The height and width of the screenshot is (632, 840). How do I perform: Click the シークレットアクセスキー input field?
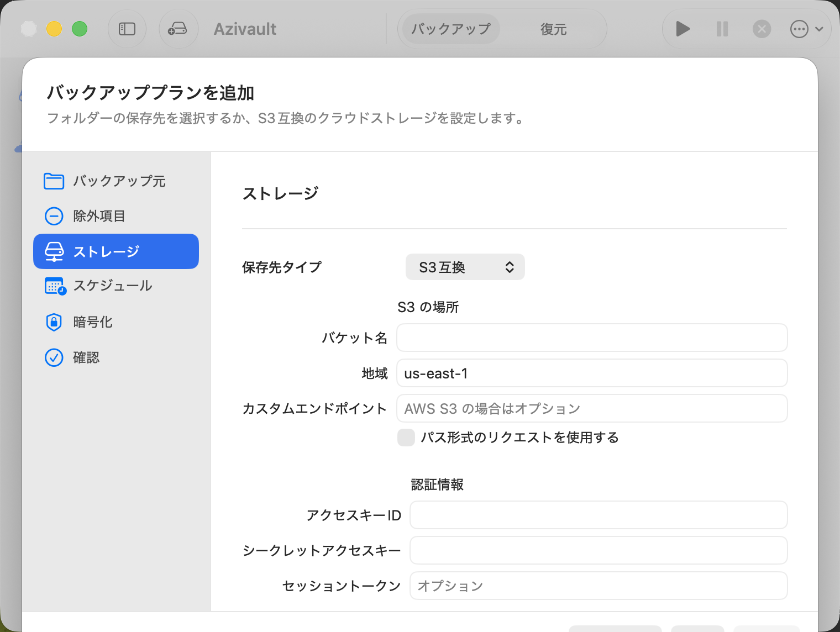599,550
